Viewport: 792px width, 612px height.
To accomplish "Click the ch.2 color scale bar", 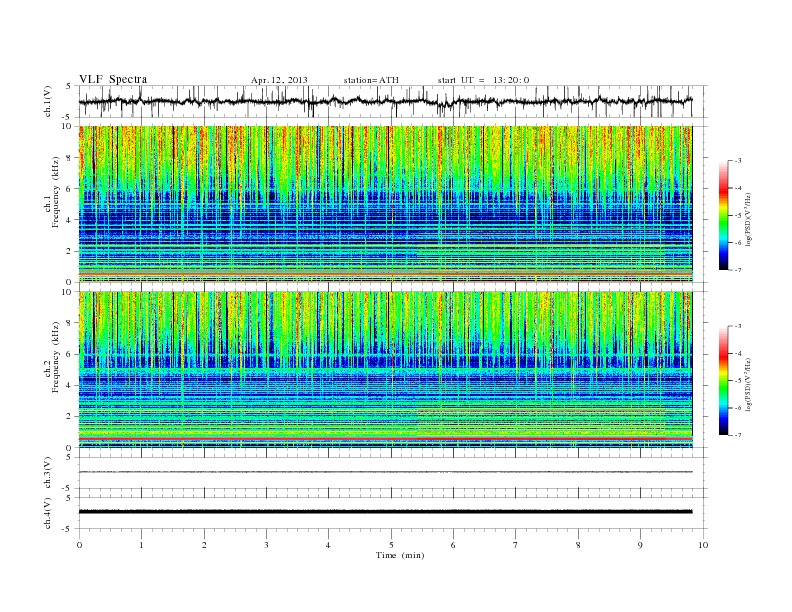I will coord(723,380).
